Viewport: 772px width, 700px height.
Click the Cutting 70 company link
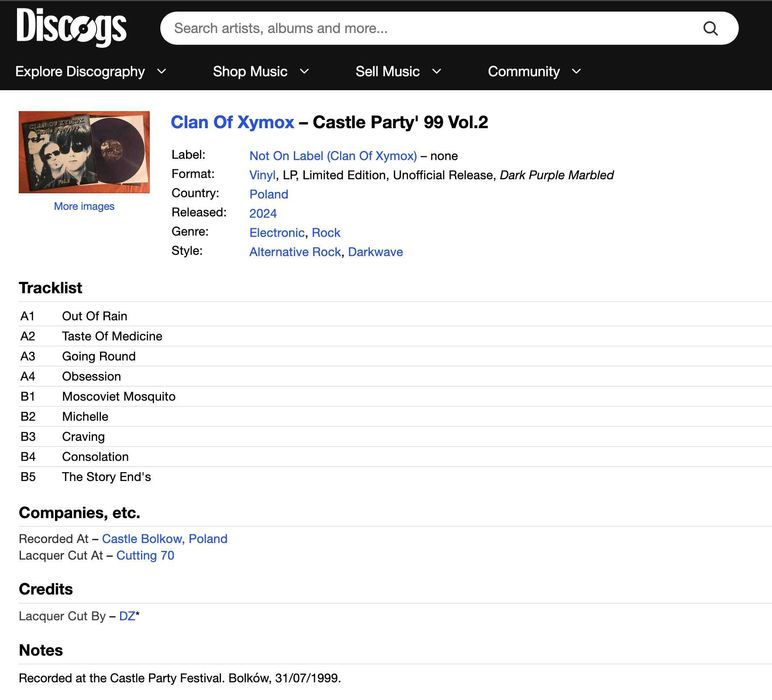point(145,556)
